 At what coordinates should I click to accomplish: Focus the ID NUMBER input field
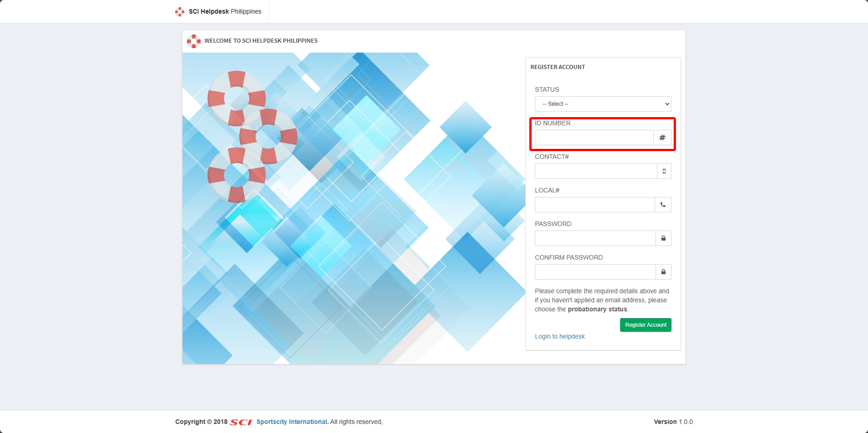(x=594, y=138)
